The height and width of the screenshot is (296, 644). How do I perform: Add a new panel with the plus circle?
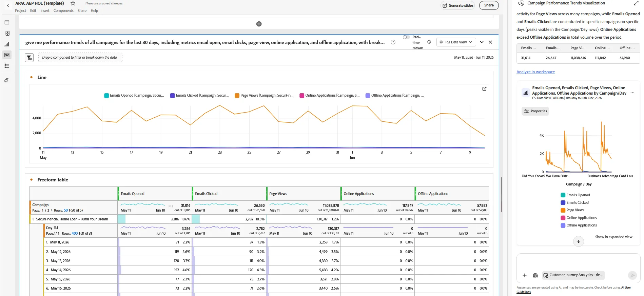tap(259, 24)
